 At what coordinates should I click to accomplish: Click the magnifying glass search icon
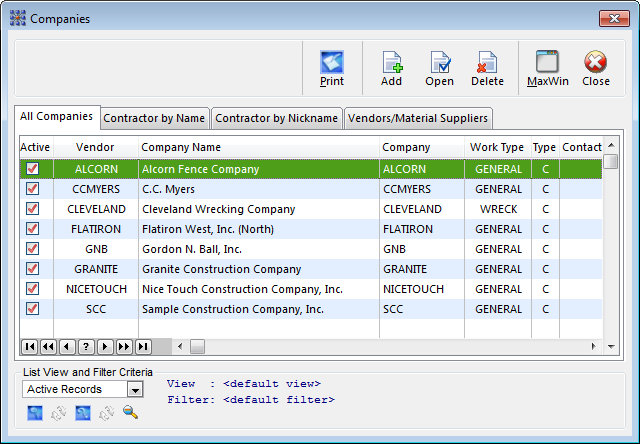click(131, 413)
